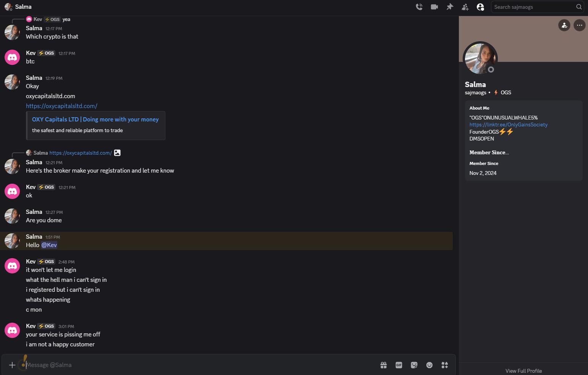Toggle the user profile panel
This screenshot has width=588, height=375.
click(x=480, y=7)
